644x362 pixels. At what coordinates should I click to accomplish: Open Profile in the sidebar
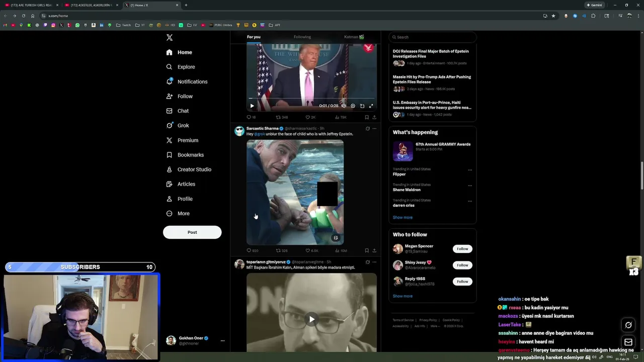click(179, 199)
